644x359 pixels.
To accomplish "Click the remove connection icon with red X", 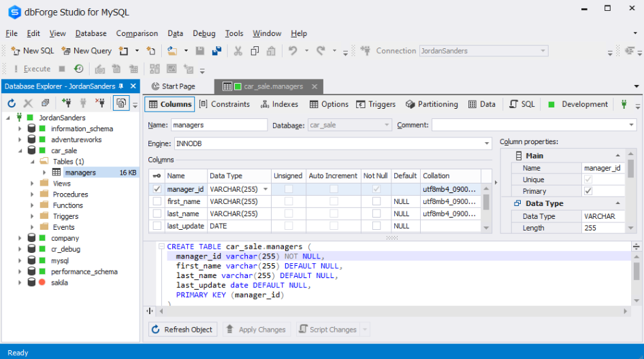I will click(x=100, y=103).
